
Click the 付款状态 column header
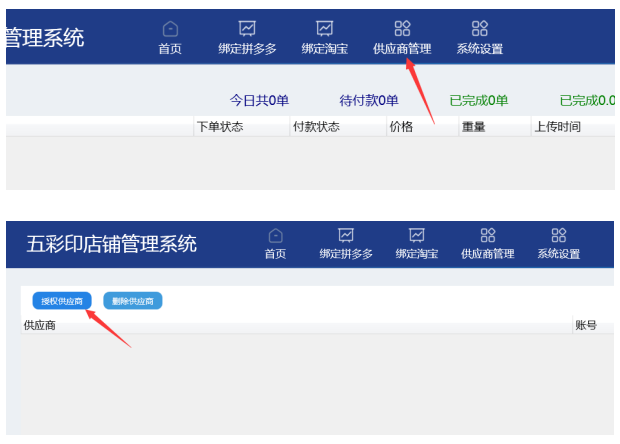316,127
